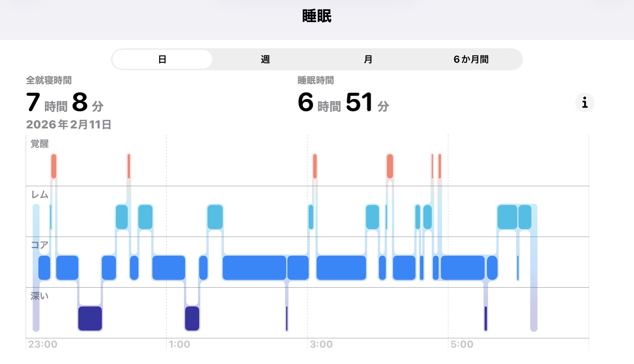Viewport: 634px width, 364px height.
Task: Open the sleep info button
Action: click(x=585, y=103)
